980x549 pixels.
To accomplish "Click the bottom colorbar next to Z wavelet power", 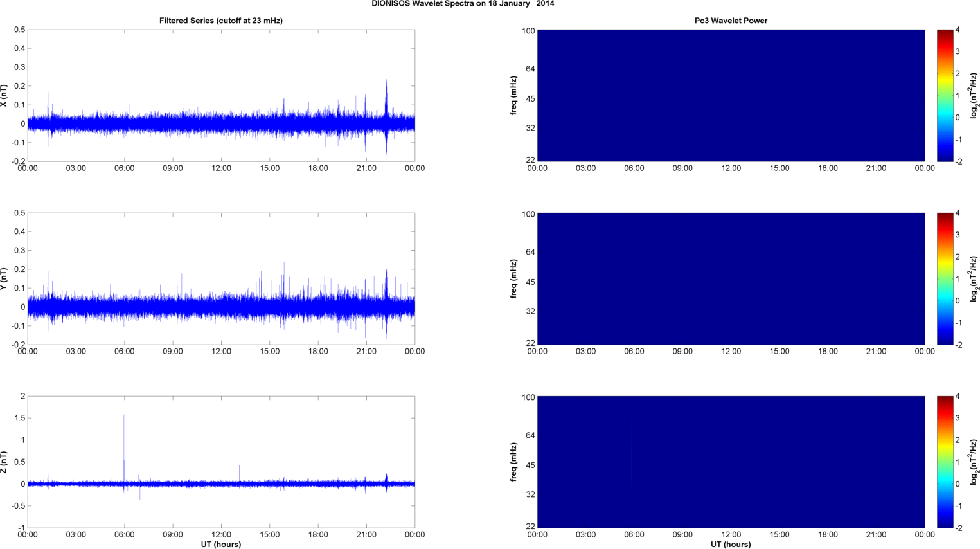I will [945, 462].
